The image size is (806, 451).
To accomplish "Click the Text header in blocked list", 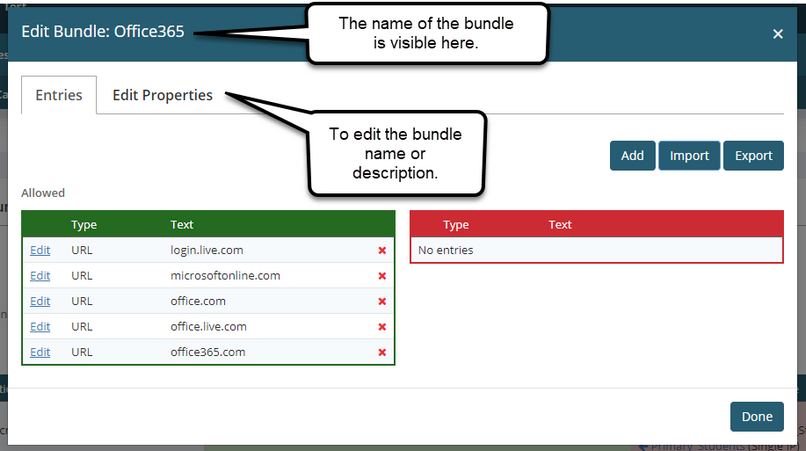I will click(560, 225).
